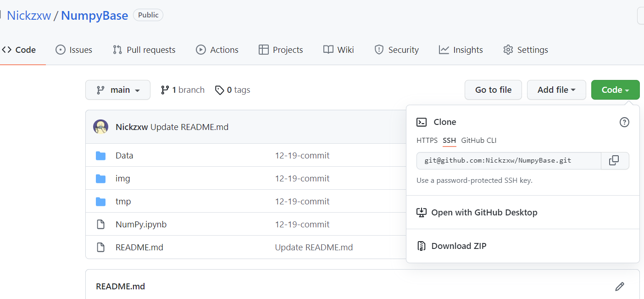Viewport: 644px width, 299px height.
Task: Click the Go to file button
Action: 493,90
